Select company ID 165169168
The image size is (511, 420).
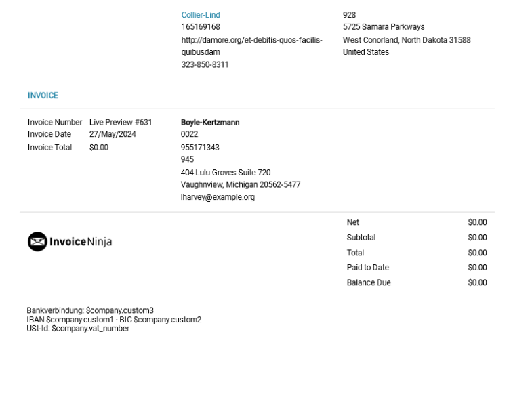click(201, 26)
